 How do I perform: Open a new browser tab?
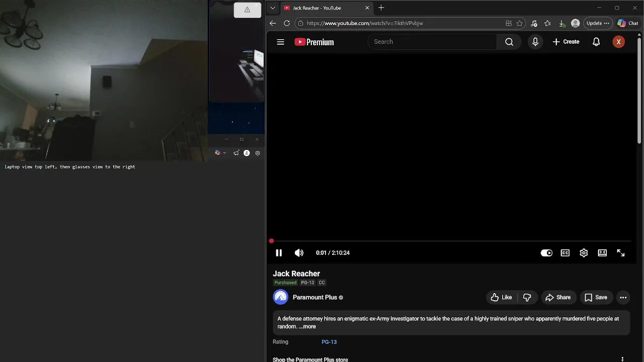click(381, 8)
